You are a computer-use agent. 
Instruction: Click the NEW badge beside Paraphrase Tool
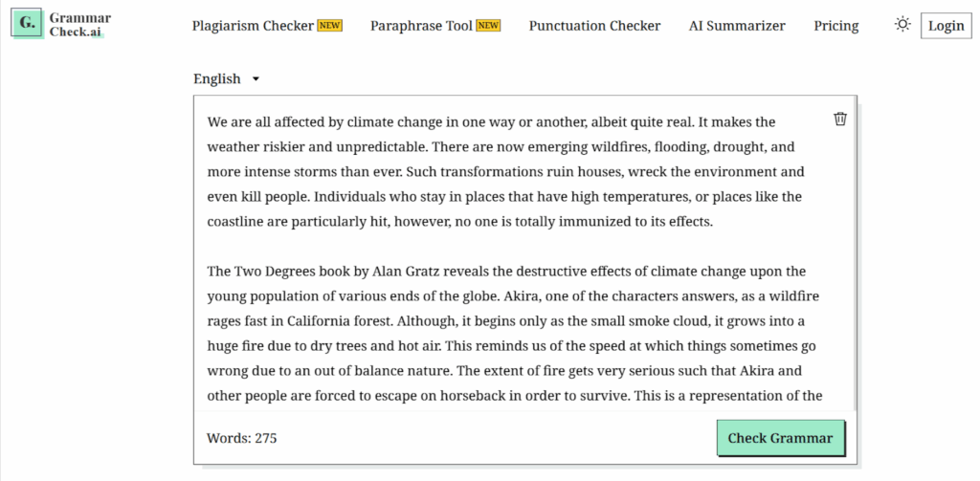tap(488, 26)
